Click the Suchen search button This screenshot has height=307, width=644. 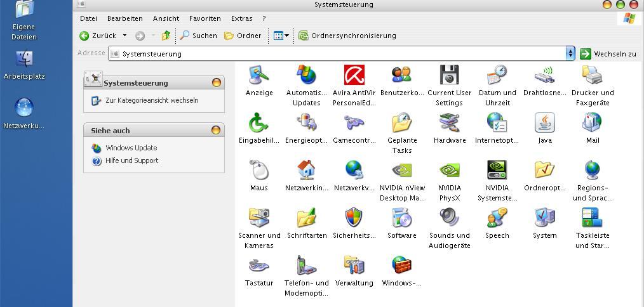tap(199, 36)
